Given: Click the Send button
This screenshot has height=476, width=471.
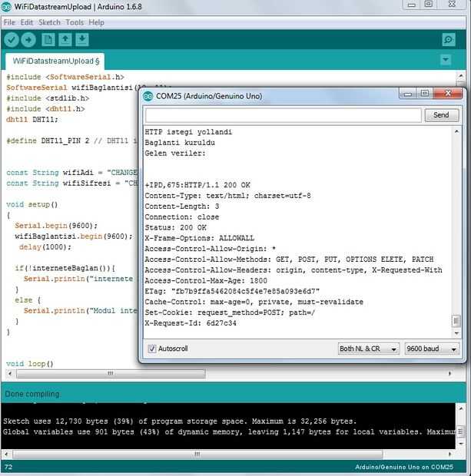Looking at the screenshot, I should click(x=441, y=115).
